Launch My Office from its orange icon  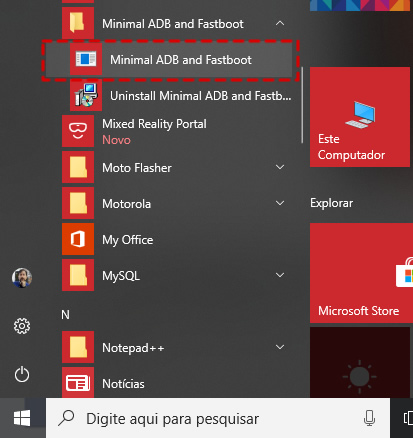tap(78, 239)
